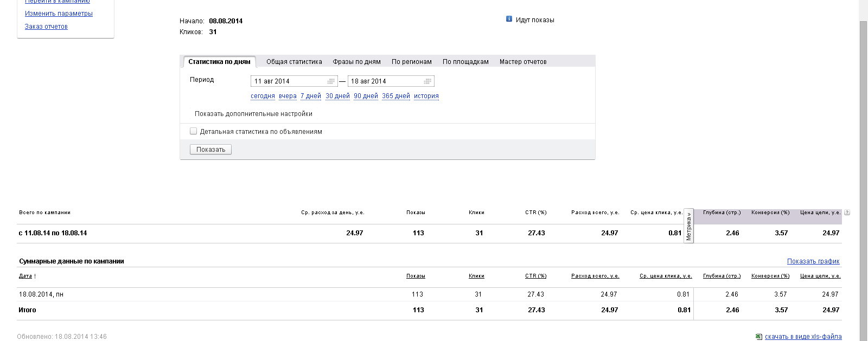The image size is (868, 341).
Task: Select the 'Мастер отчетов' tab
Action: click(x=523, y=62)
